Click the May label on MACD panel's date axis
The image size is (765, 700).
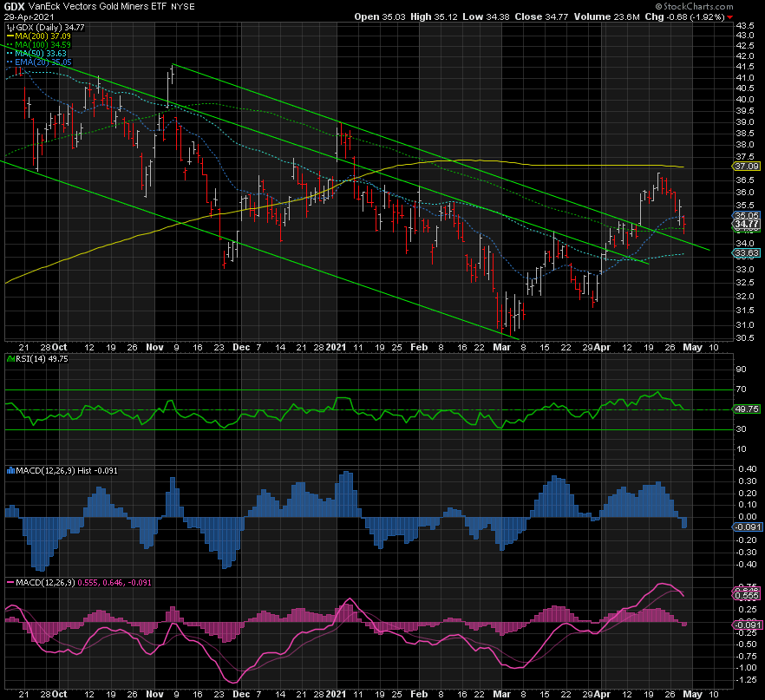pyautogui.click(x=692, y=694)
